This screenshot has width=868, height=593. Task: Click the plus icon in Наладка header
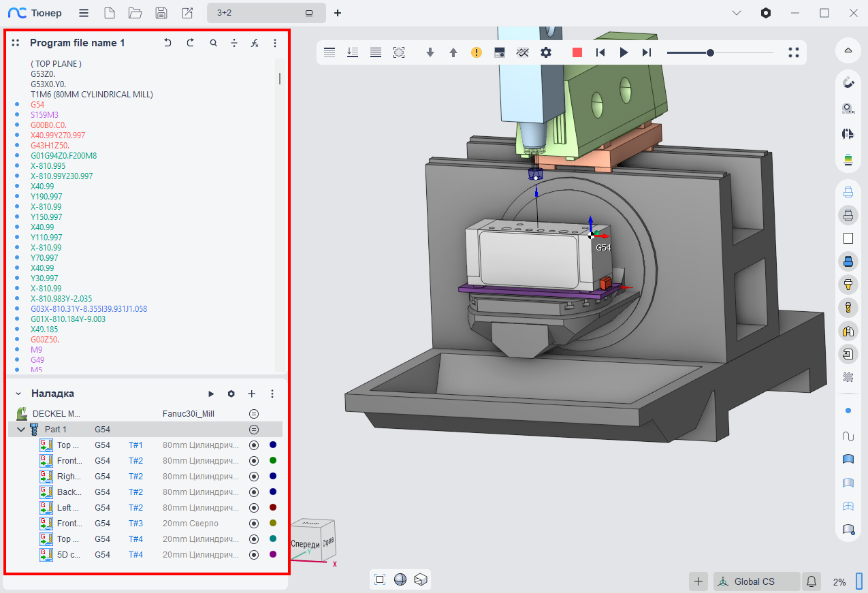[x=251, y=394]
